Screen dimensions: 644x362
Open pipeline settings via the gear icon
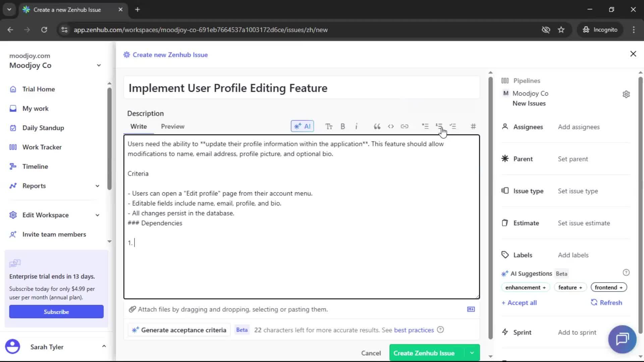point(627,94)
